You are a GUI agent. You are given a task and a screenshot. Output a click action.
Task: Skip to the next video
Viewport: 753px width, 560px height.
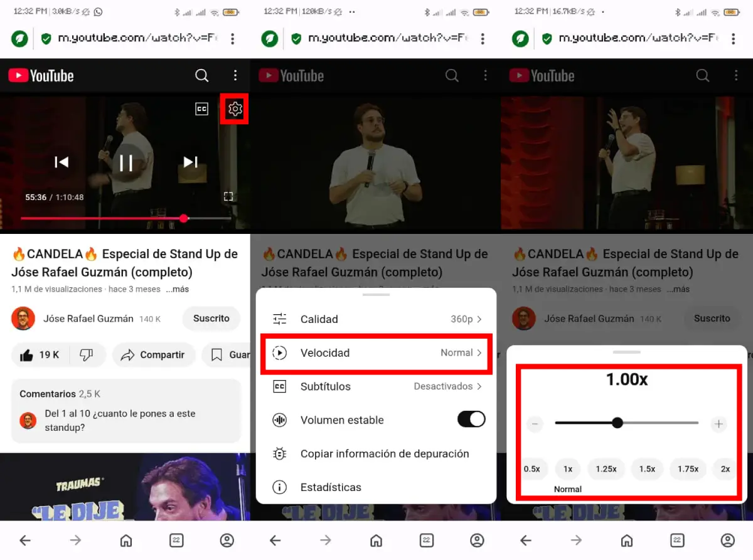pos(191,162)
